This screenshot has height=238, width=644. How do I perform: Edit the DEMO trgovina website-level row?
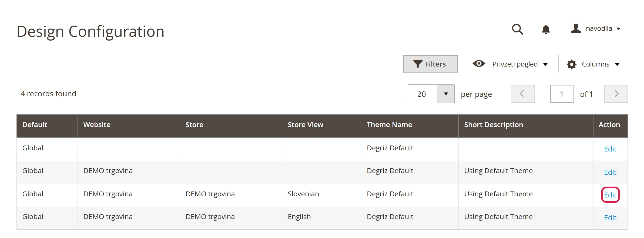(610, 172)
